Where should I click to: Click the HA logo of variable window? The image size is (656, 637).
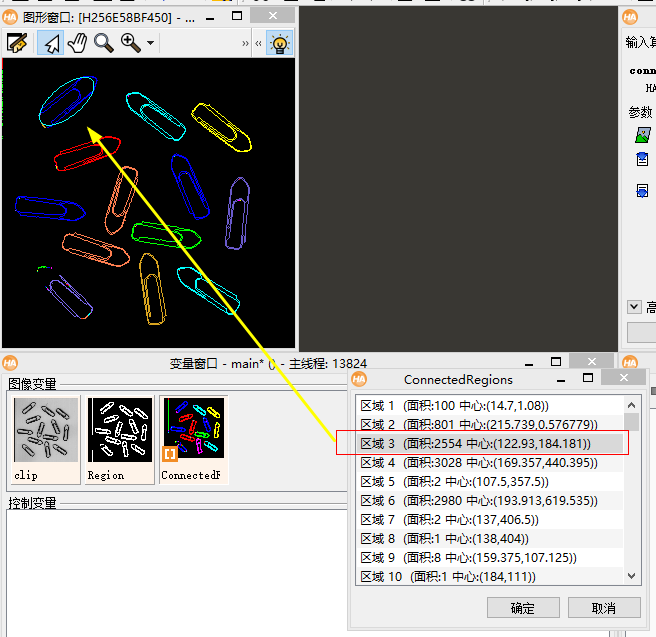10,363
